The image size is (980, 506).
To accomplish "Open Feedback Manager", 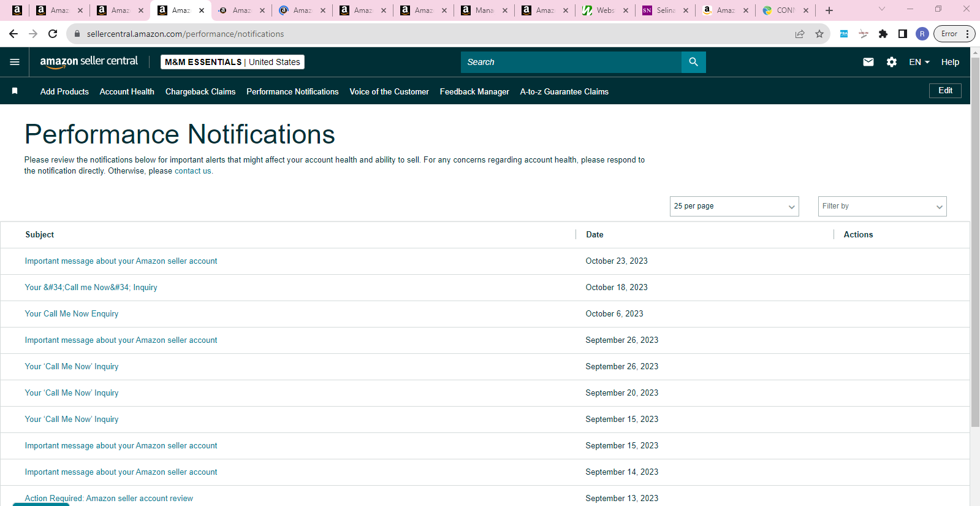I will [474, 91].
